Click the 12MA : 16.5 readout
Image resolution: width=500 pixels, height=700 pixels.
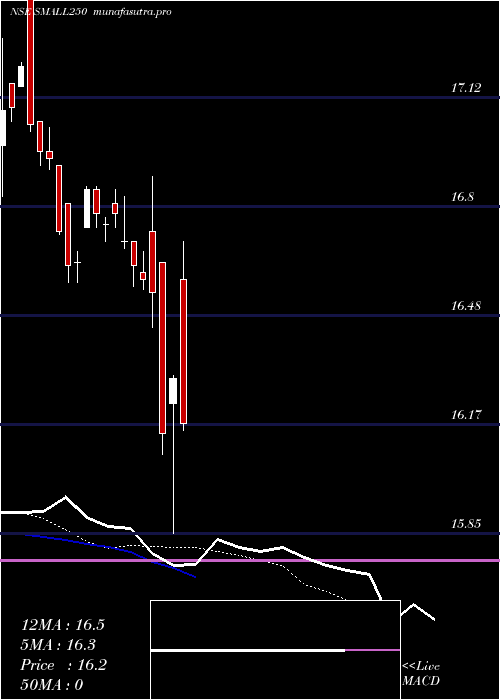tap(63, 625)
